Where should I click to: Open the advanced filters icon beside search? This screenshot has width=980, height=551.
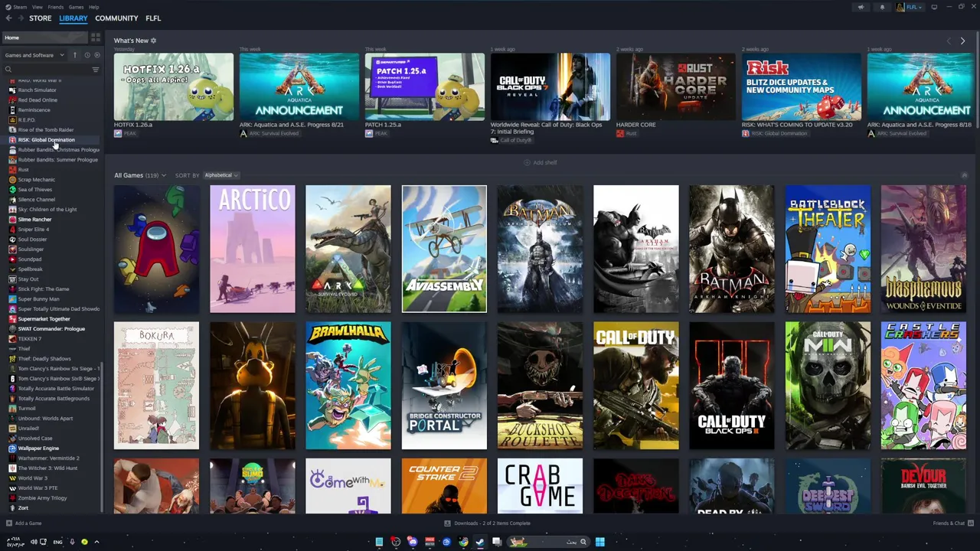[96, 70]
